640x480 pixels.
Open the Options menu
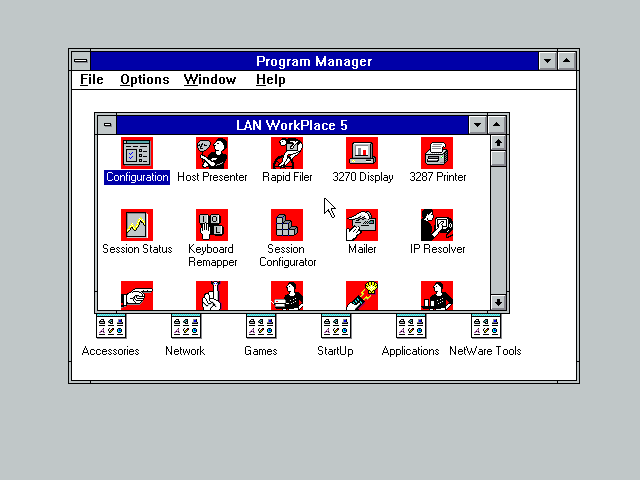tap(144, 80)
